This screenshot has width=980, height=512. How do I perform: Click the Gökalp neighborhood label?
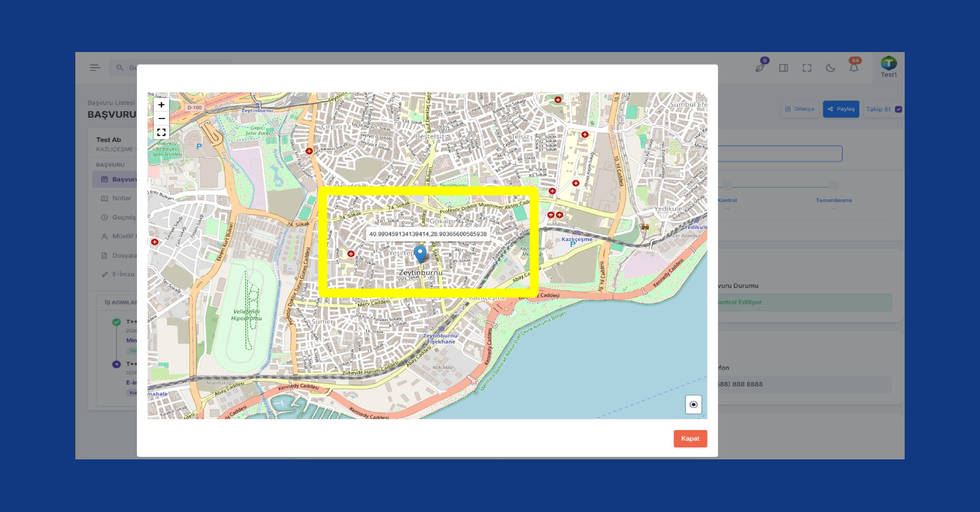point(442,221)
